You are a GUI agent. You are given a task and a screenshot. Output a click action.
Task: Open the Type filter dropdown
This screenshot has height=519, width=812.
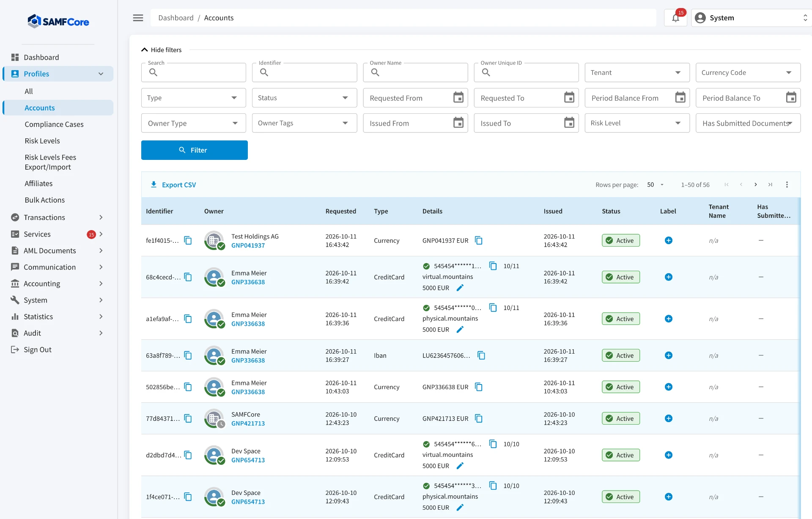click(x=193, y=98)
